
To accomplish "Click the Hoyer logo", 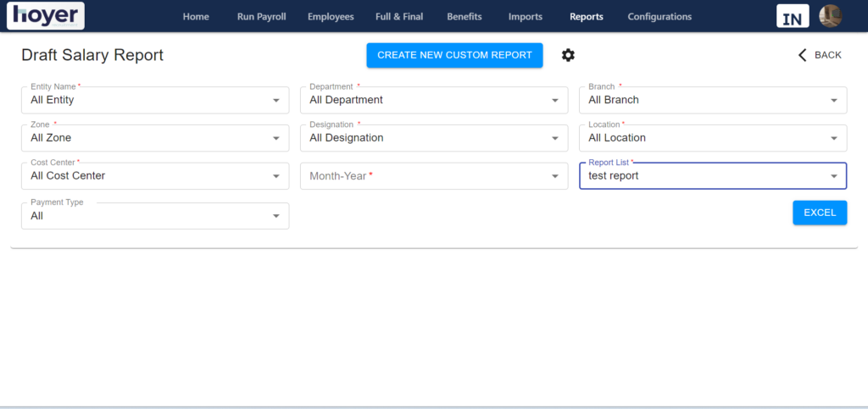I will tap(46, 15).
